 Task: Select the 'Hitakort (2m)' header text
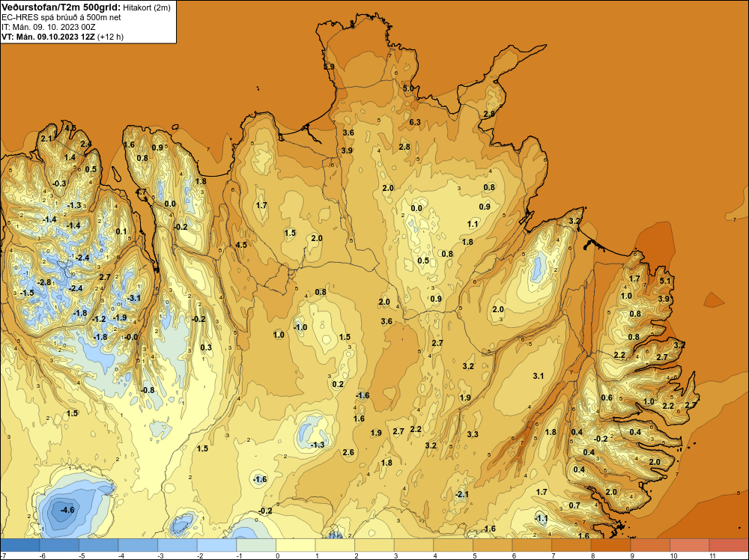147,7
